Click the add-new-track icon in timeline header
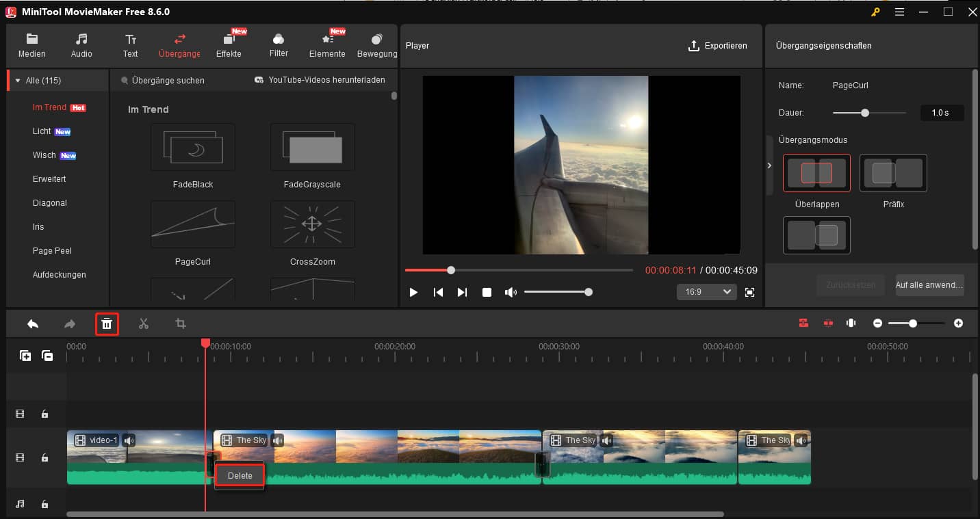980x519 pixels. pyautogui.click(x=25, y=356)
